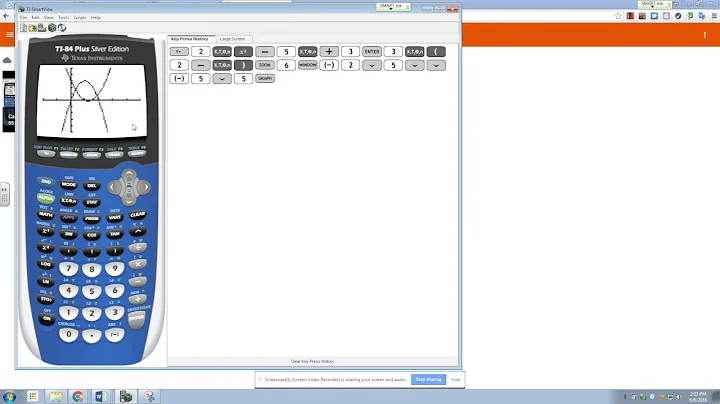
Task: Switch to the Key Press History tab
Action: click(x=190, y=39)
